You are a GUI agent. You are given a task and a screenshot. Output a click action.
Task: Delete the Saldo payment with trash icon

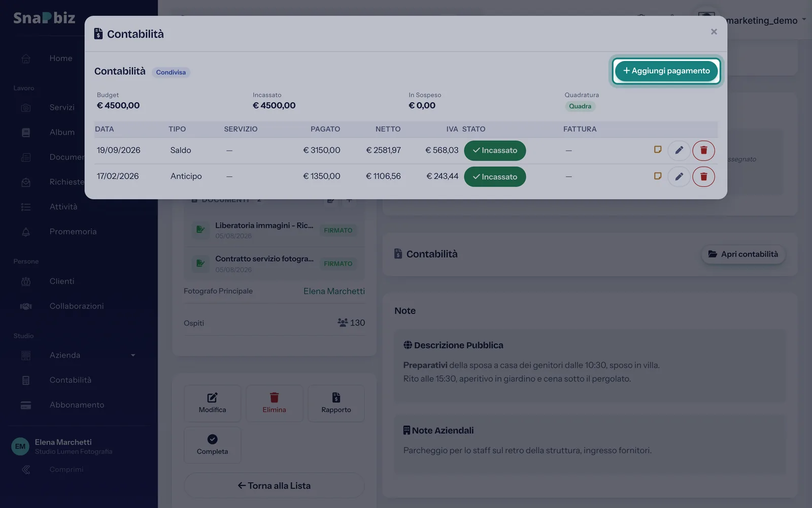point(703,150)
